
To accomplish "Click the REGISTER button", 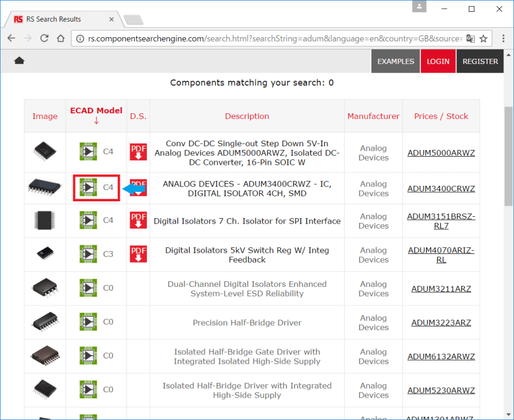I will coord(481,61).
